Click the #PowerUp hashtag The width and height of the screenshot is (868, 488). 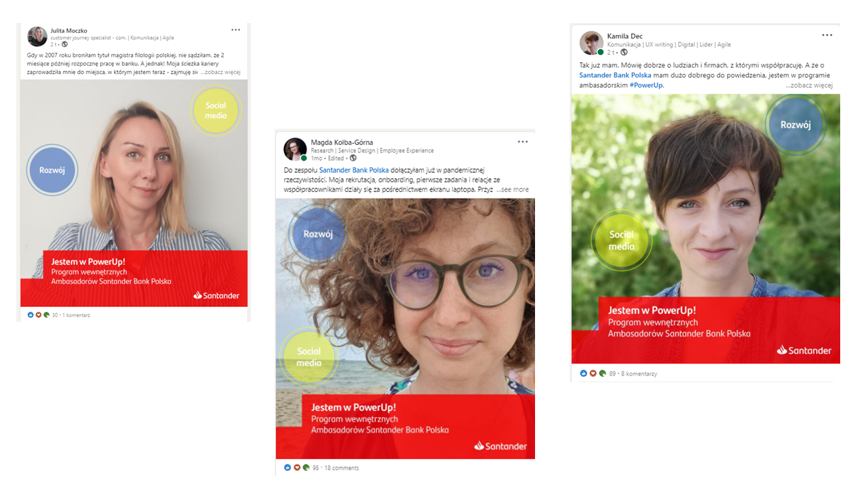click(646, 85)
